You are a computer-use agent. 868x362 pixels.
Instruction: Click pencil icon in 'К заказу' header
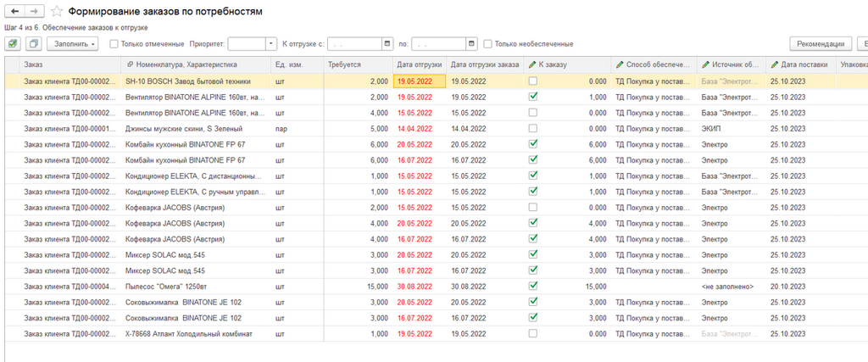pyautogui.click(x=532, y=64)
